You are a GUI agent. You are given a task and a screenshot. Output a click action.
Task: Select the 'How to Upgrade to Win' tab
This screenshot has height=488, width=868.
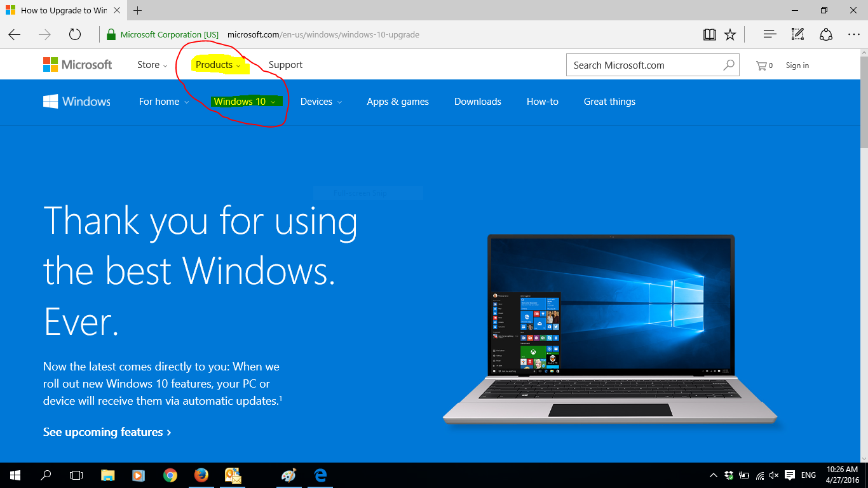pyautogui.click(x=64, y=10)
